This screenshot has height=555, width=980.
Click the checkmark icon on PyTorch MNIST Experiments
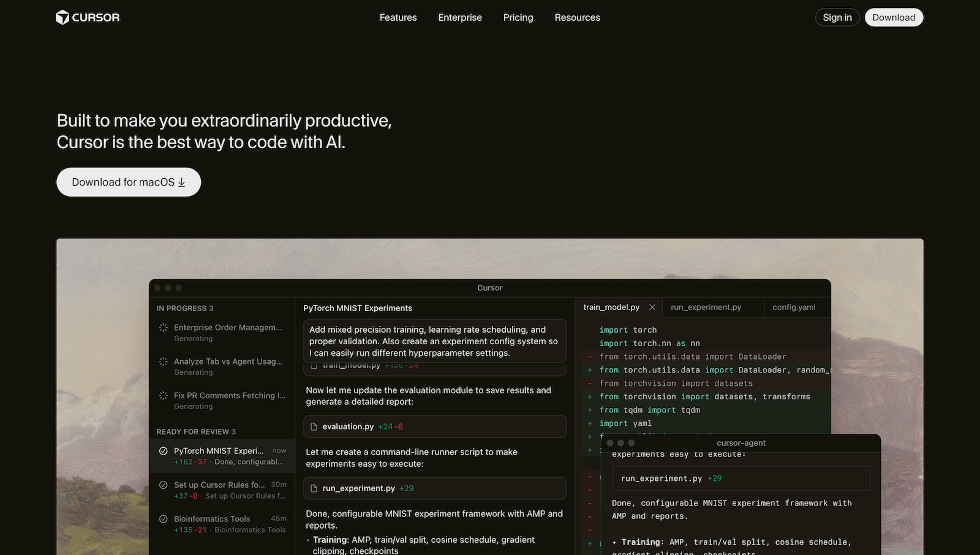pos(162,450)
